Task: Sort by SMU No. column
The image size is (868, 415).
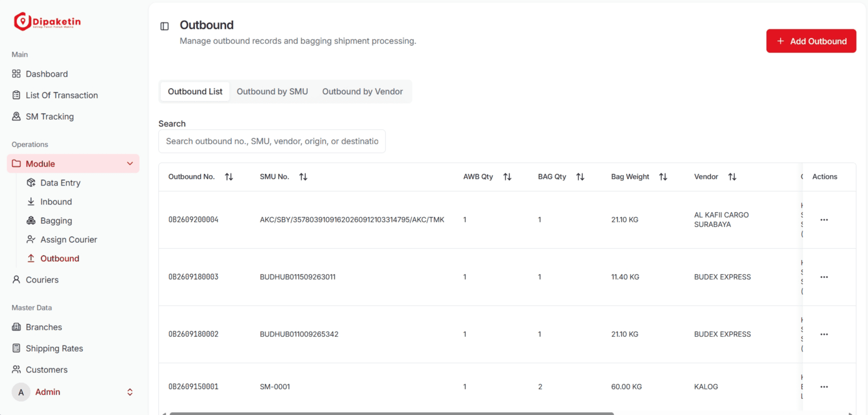Action: (304, 177)
